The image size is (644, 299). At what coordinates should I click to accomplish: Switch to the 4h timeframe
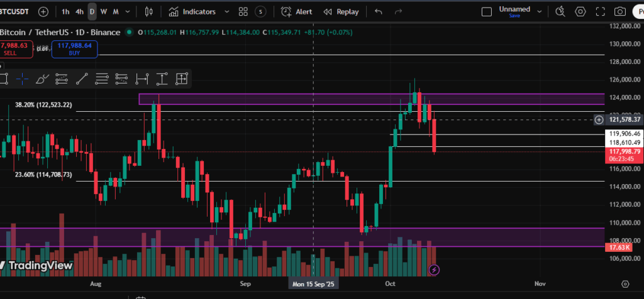(79, 11)
